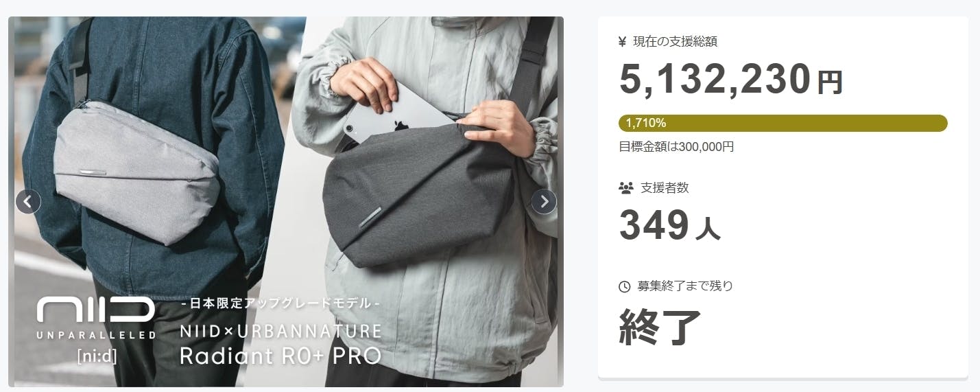
Task: Click the 支援者数 label
Action: pyautogui.click(x=665, y=187)
